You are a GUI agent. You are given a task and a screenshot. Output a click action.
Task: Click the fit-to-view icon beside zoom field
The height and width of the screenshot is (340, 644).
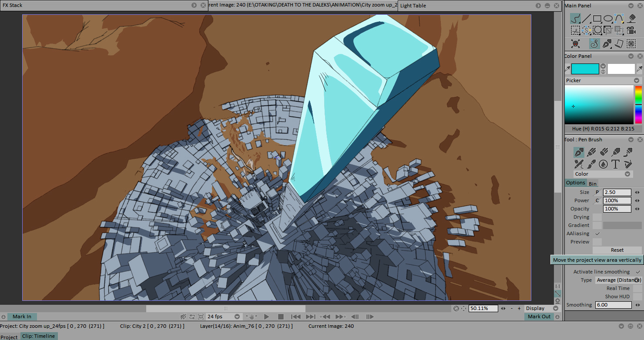[x=464, y=308]
